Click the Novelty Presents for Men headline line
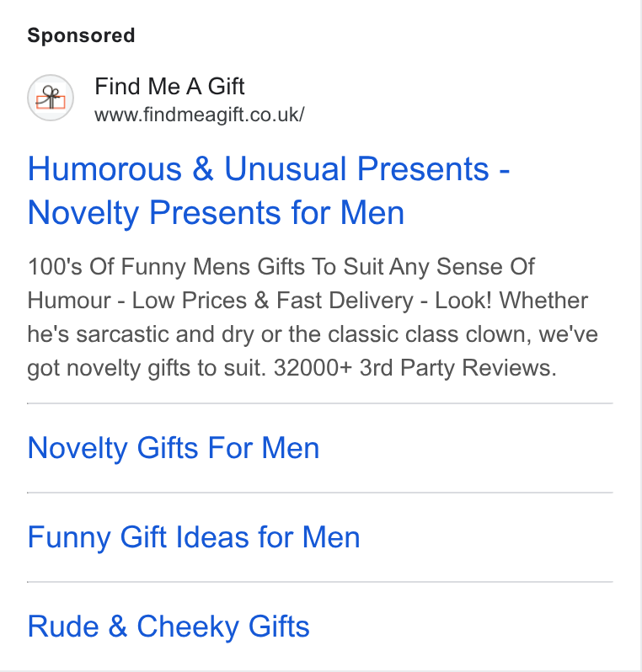This screenshot has width=642, height=672. point(217,213)
